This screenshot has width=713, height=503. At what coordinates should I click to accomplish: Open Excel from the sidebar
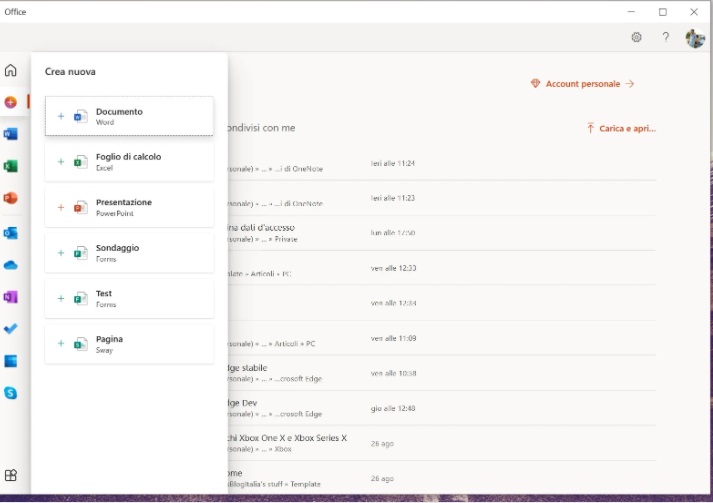(x=10, y=166)
